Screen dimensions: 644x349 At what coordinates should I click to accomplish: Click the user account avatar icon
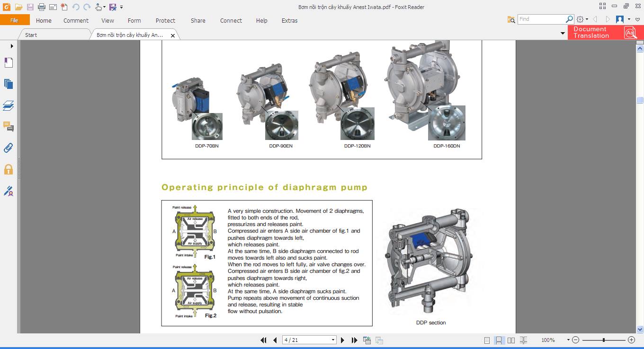tap(620, 19)
